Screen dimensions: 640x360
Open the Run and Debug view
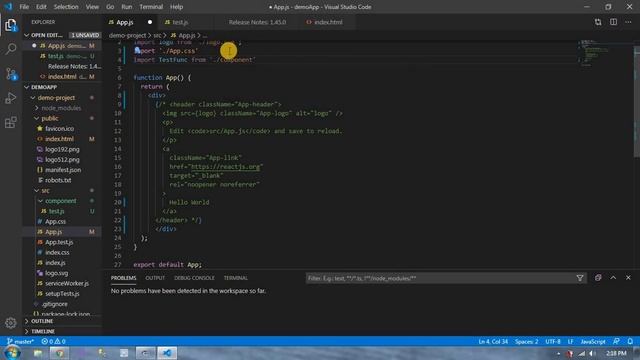pos(11,98)
